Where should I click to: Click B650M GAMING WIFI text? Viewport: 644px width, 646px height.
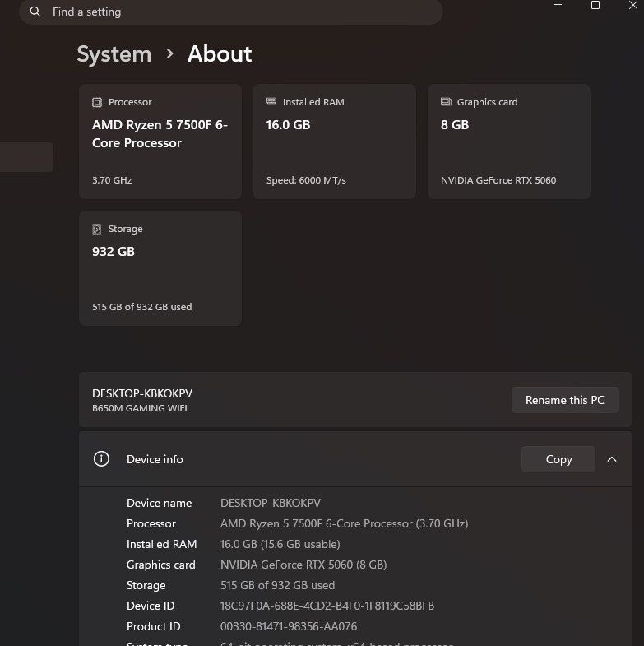[x=140, y=408]
